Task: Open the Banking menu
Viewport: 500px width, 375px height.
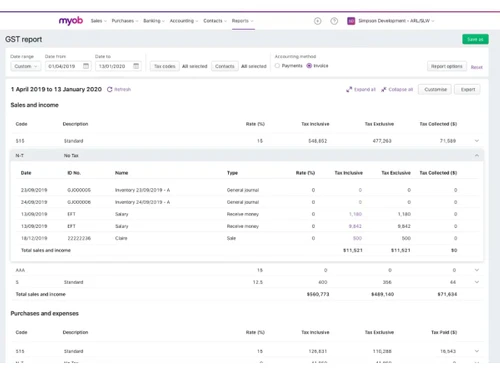Action: point(154,21)
